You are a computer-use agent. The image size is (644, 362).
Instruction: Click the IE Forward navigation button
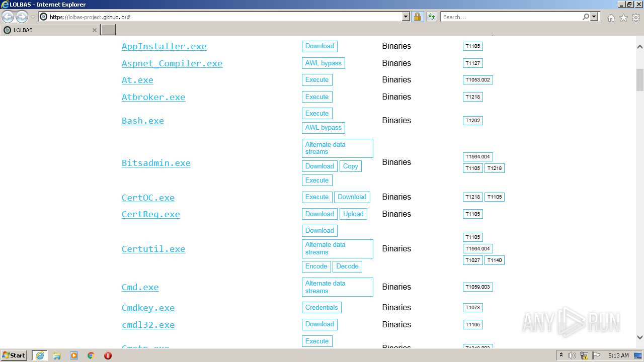tap(22, 17)
